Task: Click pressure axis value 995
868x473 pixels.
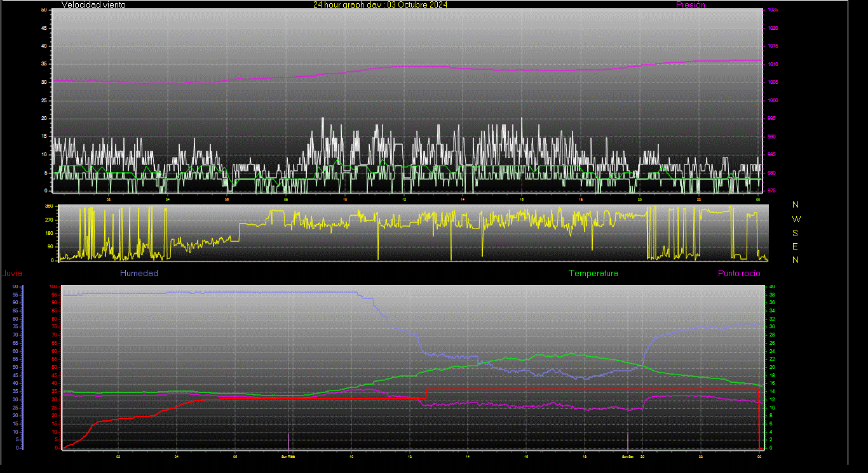Action: 772,119
